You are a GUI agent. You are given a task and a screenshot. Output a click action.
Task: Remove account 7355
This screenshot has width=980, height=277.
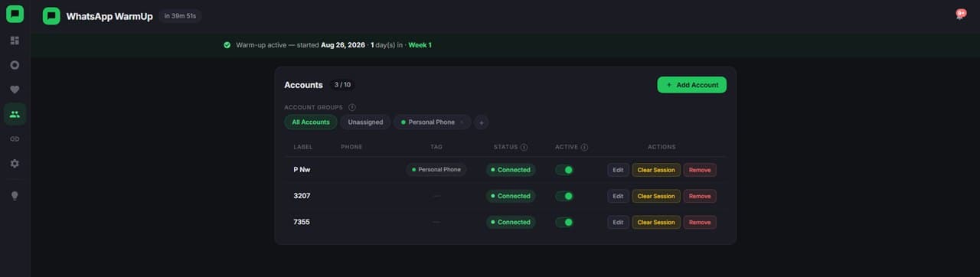[700, 222]
